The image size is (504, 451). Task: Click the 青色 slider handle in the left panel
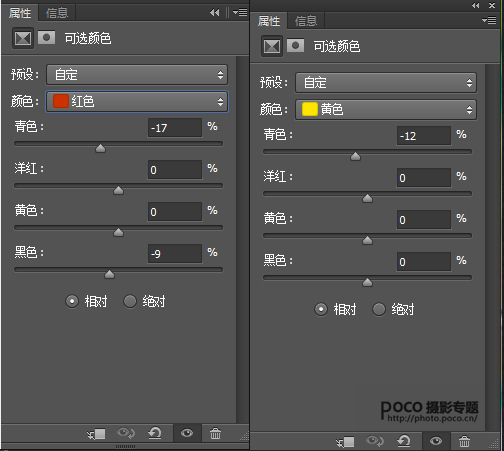click(100, 148)
